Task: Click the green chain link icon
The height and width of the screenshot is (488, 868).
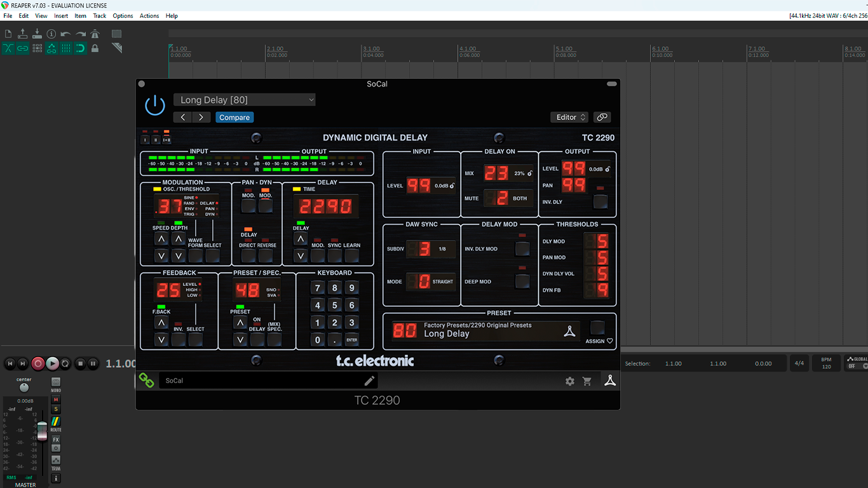Action: click(x=147, y=381)
